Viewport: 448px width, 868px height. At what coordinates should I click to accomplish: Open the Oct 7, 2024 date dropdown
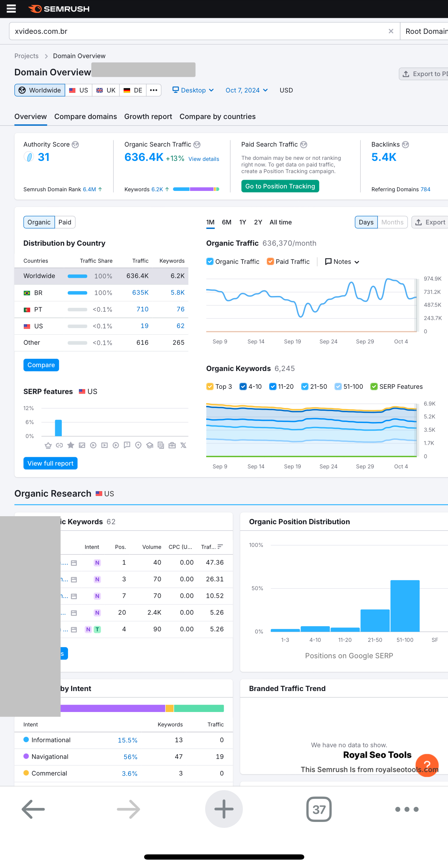coord(247,90)
